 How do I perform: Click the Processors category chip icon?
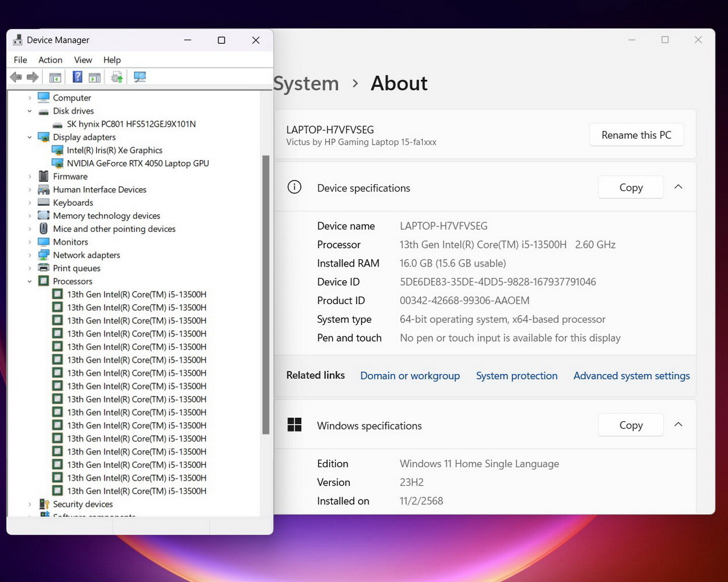click(44, 281)
